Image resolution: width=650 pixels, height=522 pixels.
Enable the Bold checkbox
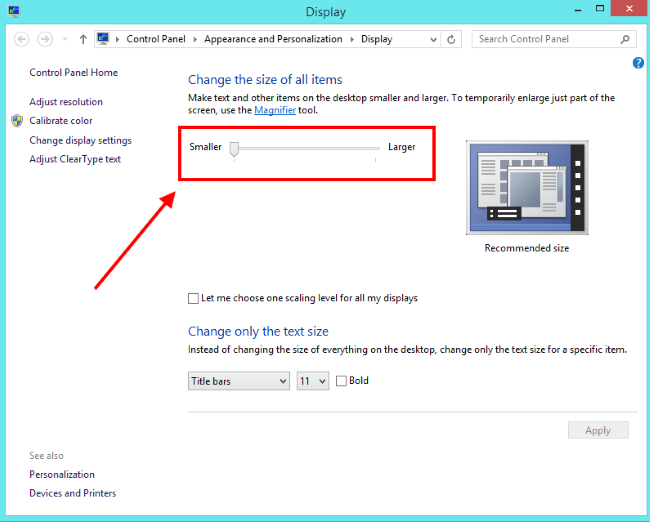tap(342, 381)
